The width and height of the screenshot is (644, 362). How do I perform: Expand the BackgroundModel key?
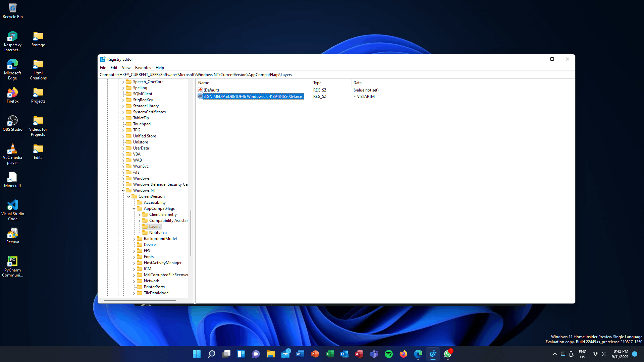134,239
